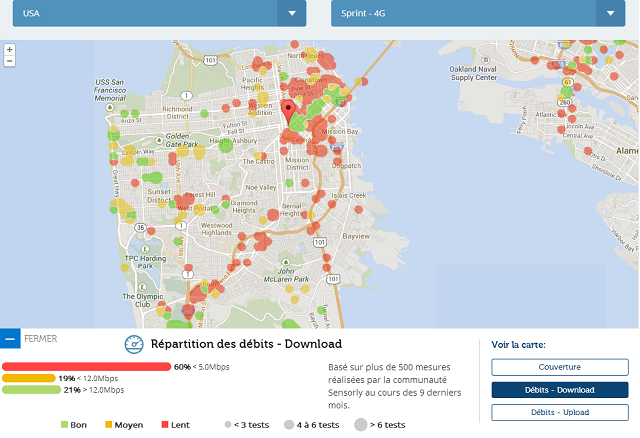Zoom out the map with minus button
Viewport: 640px width, 438px height.
[9, 61]
